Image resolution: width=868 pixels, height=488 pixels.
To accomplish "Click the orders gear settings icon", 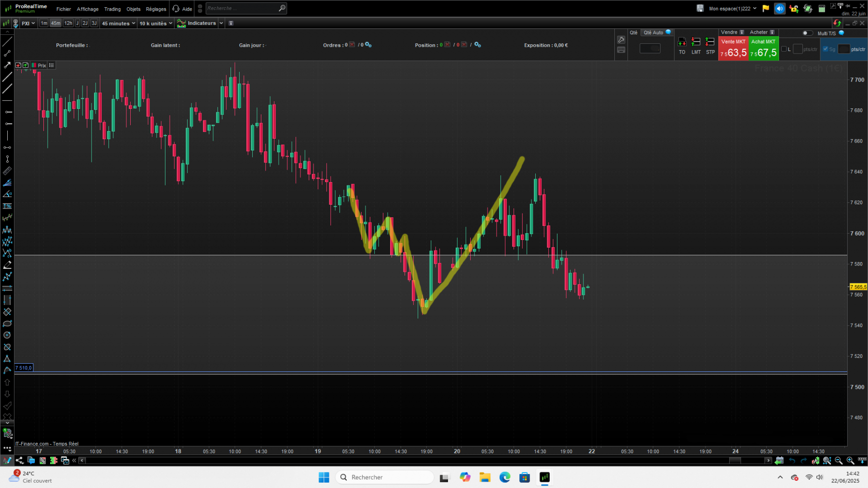I will [368, 44].
